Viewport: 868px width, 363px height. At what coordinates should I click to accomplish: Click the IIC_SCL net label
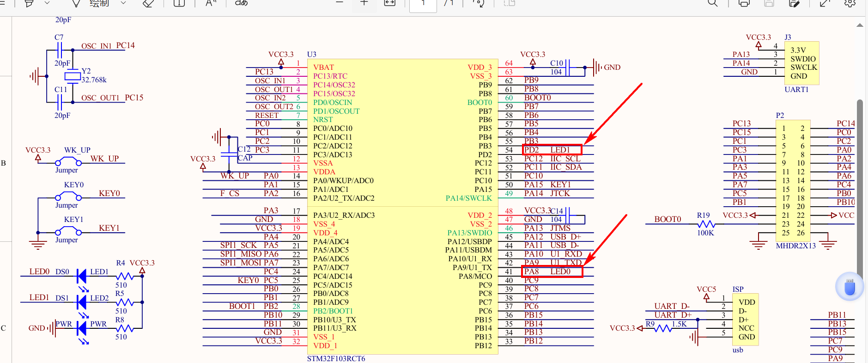click(565, 158)
